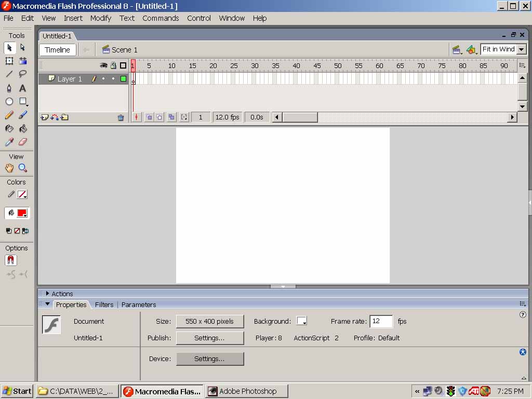The width and height of the screenshot is (532, 399).
Task: Open the File menu
Action: (8, 18)
